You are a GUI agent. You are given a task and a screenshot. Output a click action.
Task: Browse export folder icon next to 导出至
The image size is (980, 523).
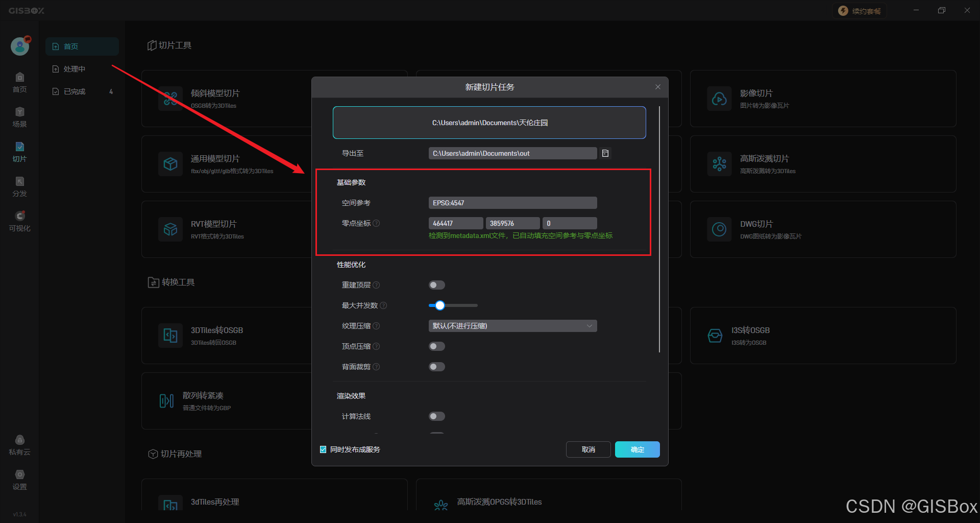[605, 153]
